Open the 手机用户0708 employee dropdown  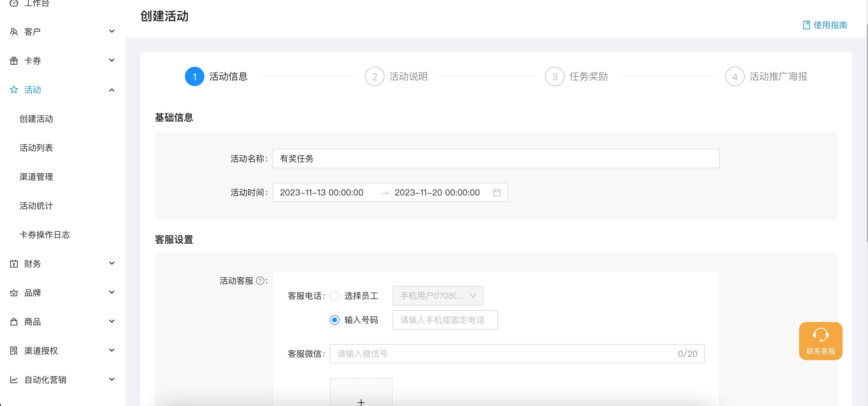(438, 296)
